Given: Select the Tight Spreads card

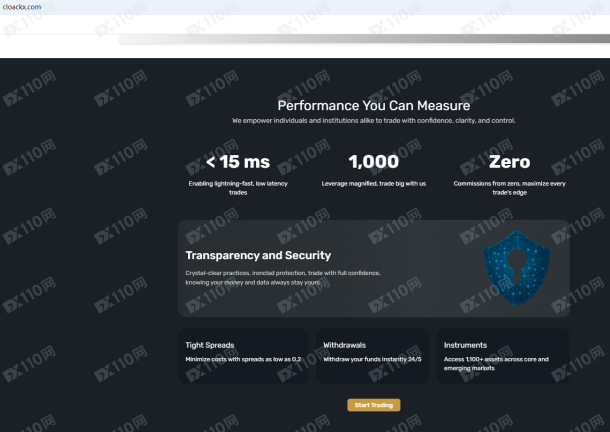Looking at the screenshot, I should point(244,356).
